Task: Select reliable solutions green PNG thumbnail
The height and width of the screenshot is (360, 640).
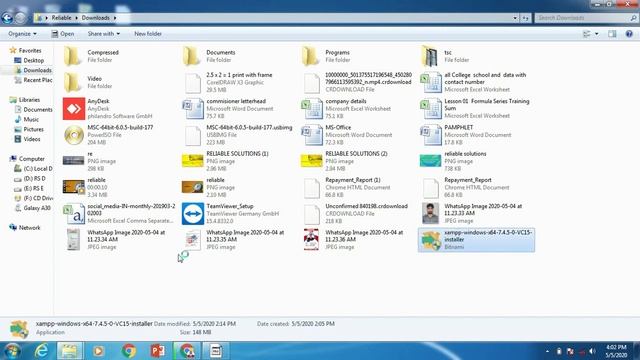Action: click(431, 161)
